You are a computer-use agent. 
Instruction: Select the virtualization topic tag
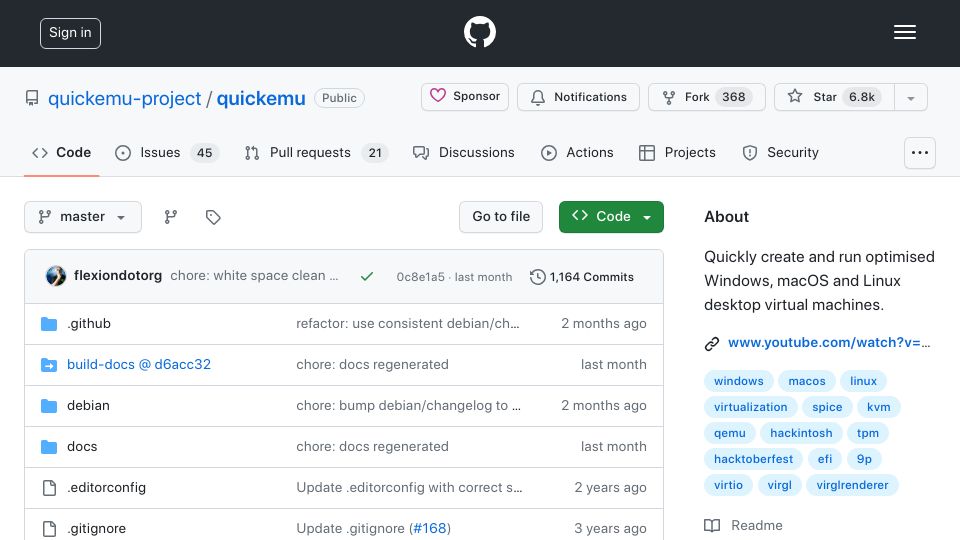click(x=751, y=407)
